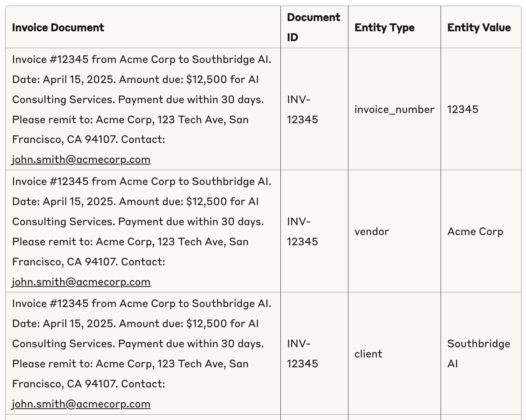Click INV-12345 in the invoice_number row
The image size is (526, 420).
pyautogui.click(x=302, y=110)
